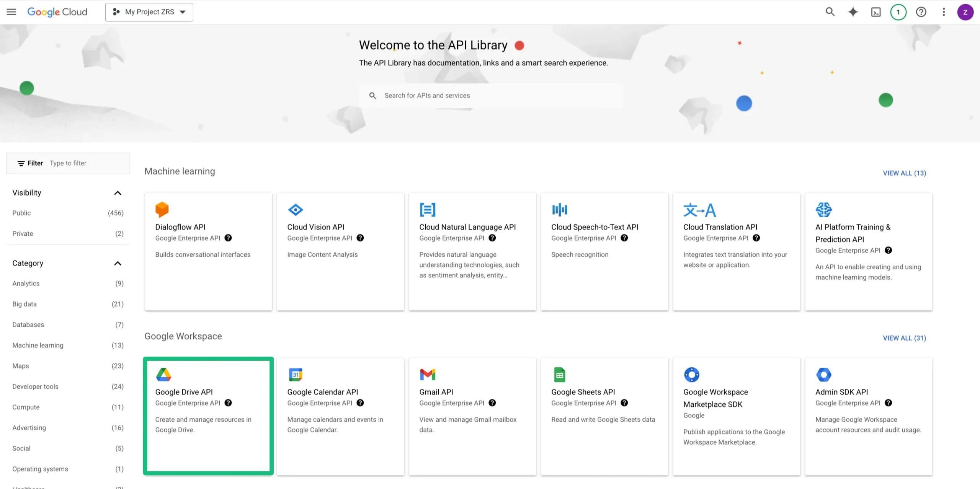Open Cloud Shell terminal from the top bar

[x=875, y=12]
